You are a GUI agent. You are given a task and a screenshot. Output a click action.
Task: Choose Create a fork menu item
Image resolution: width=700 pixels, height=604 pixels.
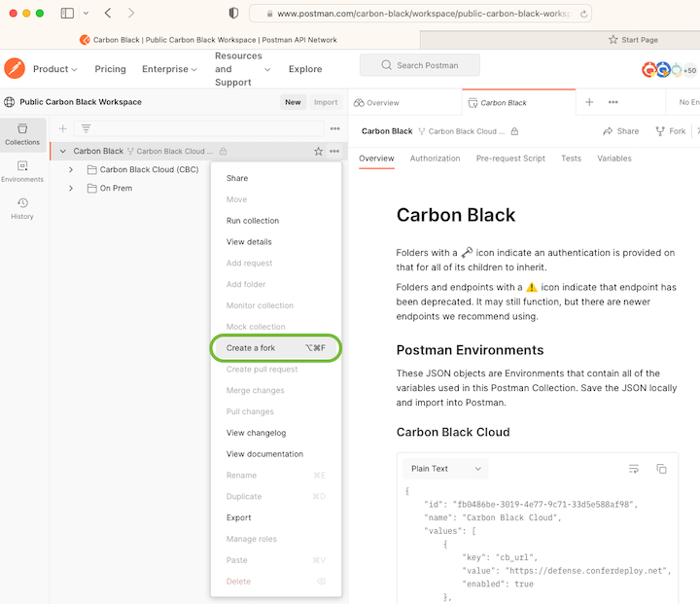276,348
